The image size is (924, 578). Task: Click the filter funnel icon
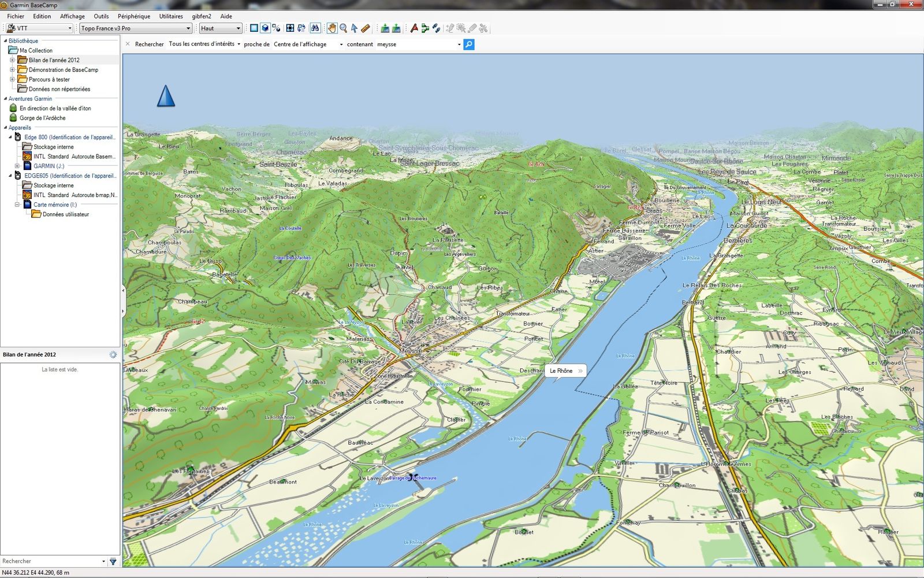(x=113, y=561)
